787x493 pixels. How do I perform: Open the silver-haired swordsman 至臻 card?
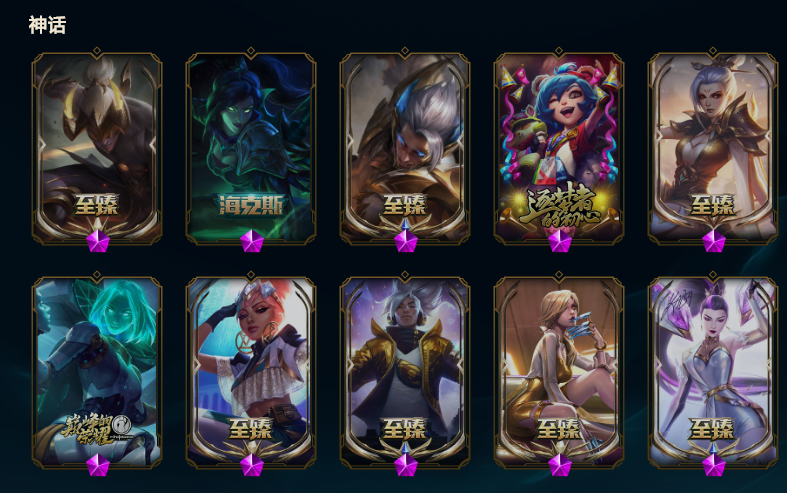pos(405,147)
